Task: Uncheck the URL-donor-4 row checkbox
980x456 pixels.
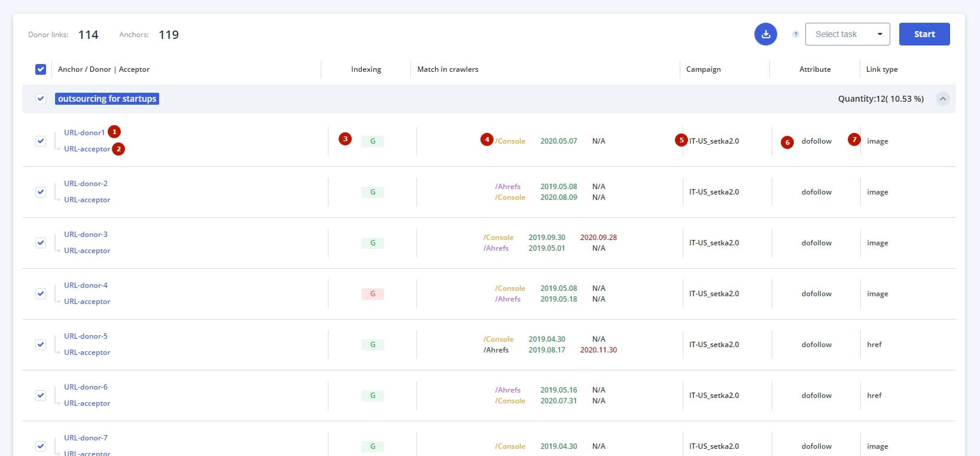Action: pyautogui.click(x=41, y=294)
